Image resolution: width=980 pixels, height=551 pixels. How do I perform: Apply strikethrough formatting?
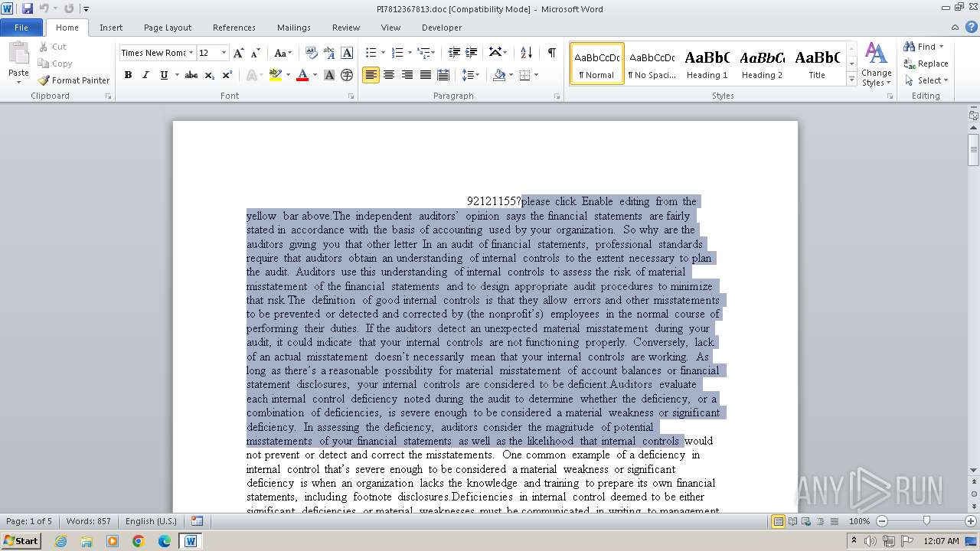tap(191, 75)
